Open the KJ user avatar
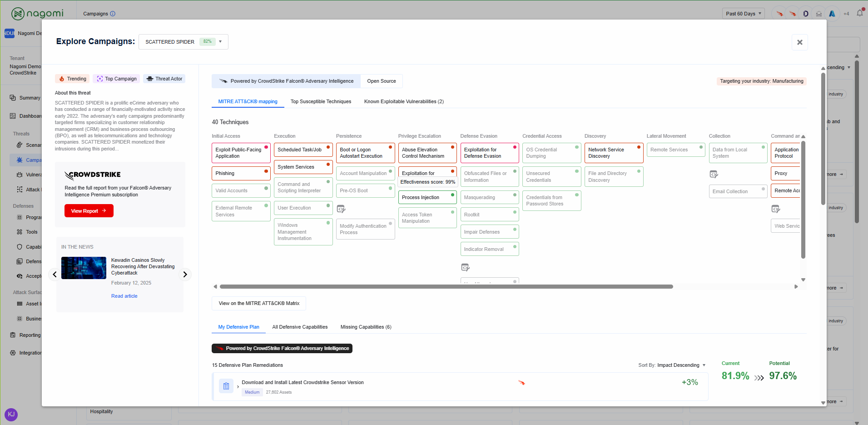Image resolution: width=868 pixels, height=425 pixels. [x=11, y=414]
